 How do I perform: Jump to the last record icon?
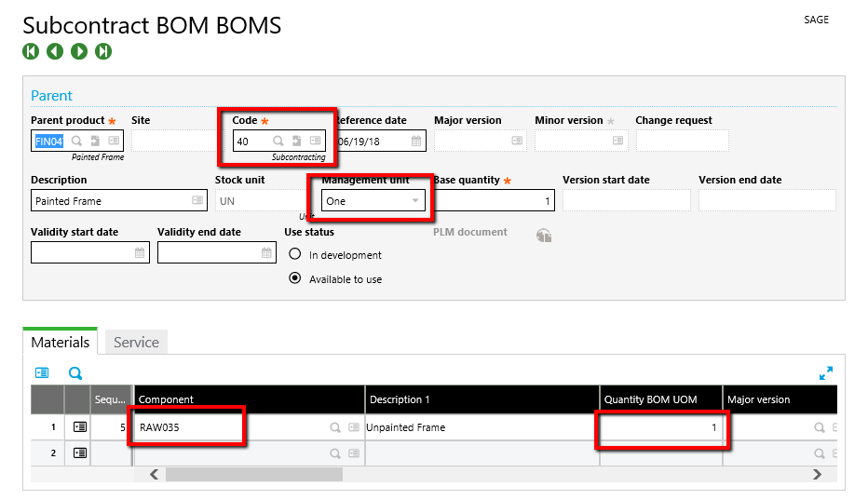click(103, 51)
